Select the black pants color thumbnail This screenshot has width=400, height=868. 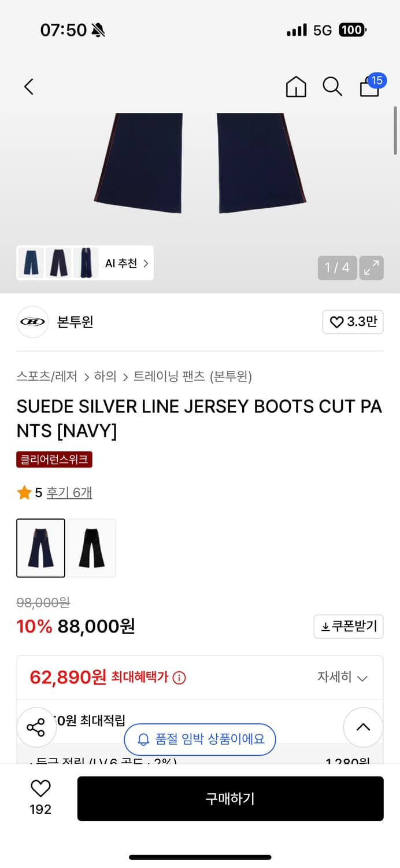[91, 547]
